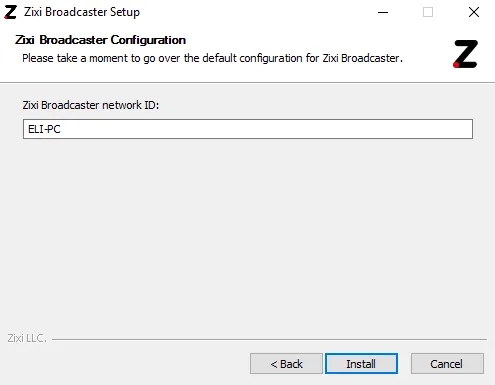Cancel the Zixi Broadcaster setup

[447, 363]
